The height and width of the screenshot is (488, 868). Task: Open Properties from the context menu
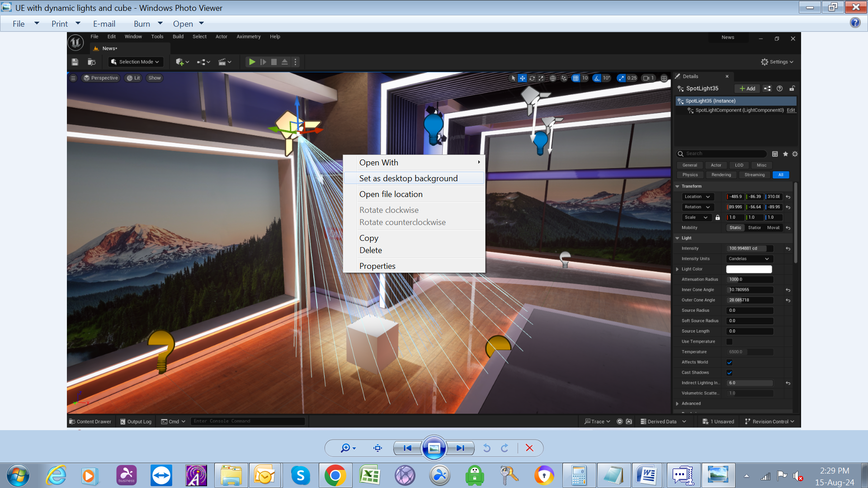[414, 266]
